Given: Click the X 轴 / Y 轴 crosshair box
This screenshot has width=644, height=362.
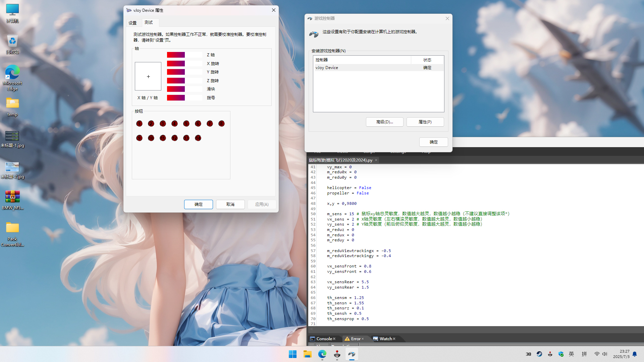Looking at the screenshot, I should point(148,76).
